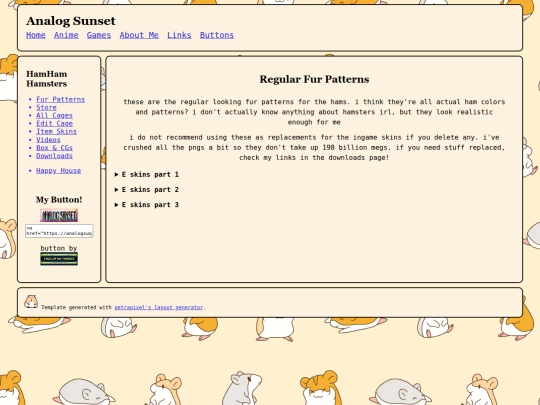Open Fur Patterns in sidebar
540x405 pixels.
coord(61,100)
